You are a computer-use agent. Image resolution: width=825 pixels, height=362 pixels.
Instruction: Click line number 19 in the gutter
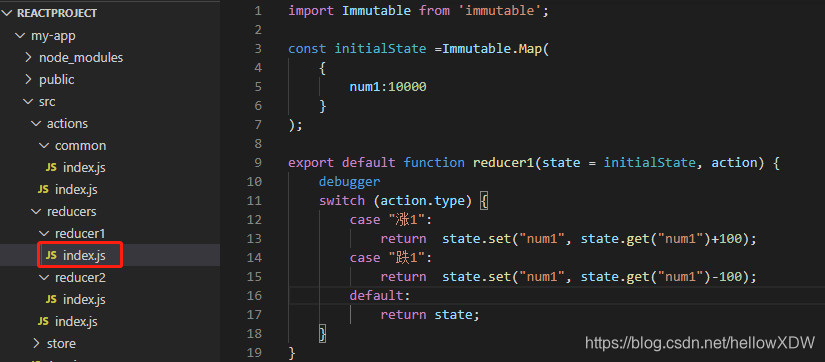click(x=254, y=353)
